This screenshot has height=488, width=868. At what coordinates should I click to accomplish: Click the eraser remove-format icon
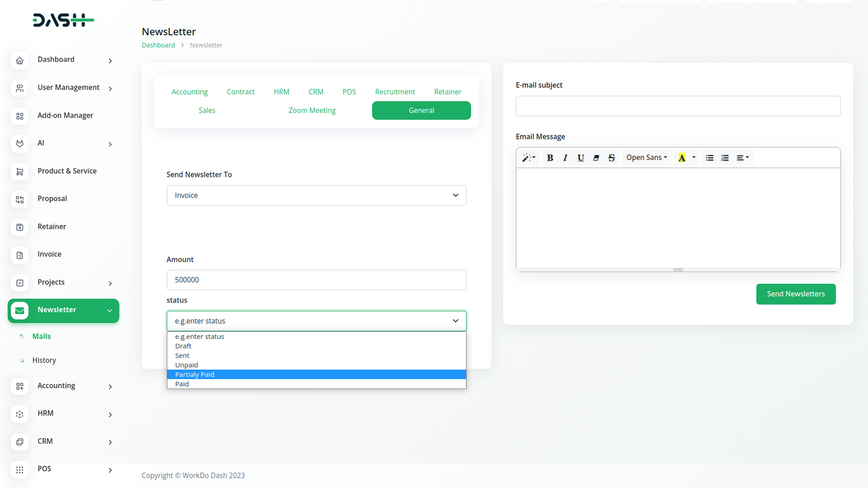(x=596, y=158)
